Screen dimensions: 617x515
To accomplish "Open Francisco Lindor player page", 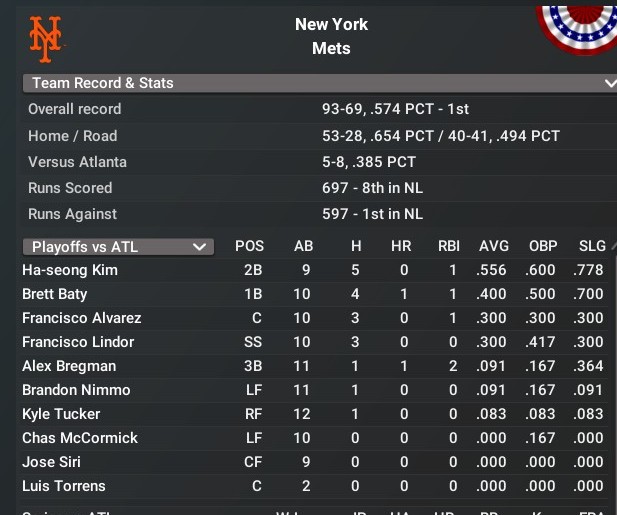I will pyautogui.click(x=78, y=342).
